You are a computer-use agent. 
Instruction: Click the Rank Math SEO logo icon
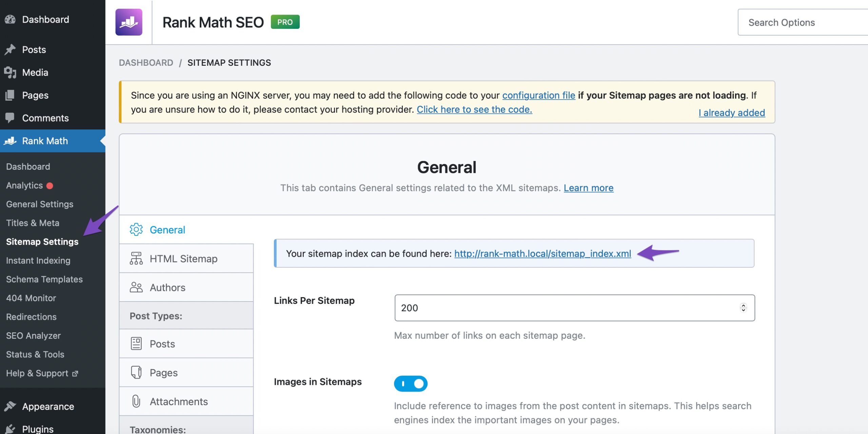click(129, 22)
